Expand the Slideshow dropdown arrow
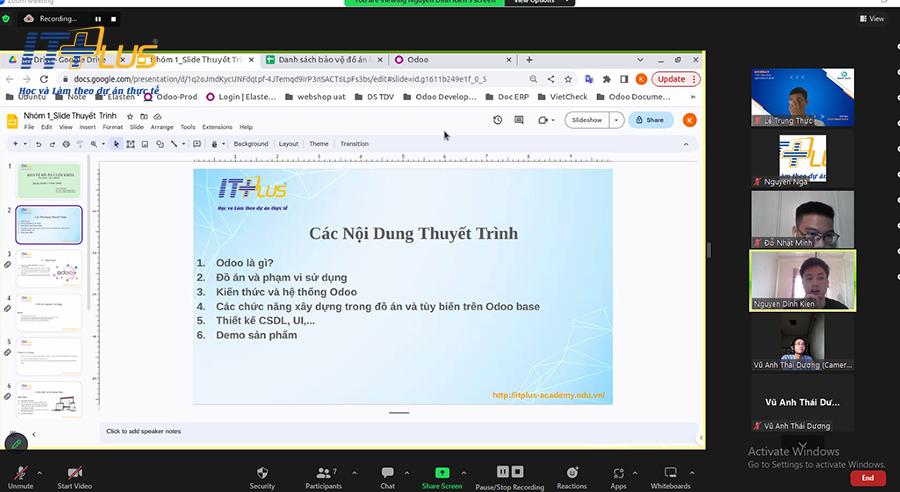 pos(616,120)
